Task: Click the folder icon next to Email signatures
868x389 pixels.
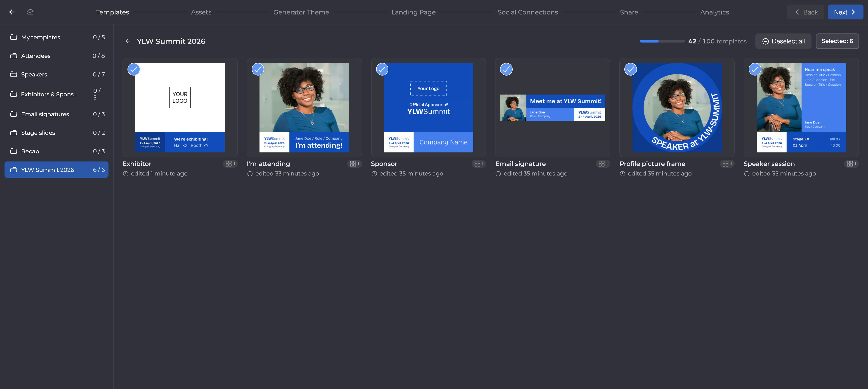Action: (14, 114)
